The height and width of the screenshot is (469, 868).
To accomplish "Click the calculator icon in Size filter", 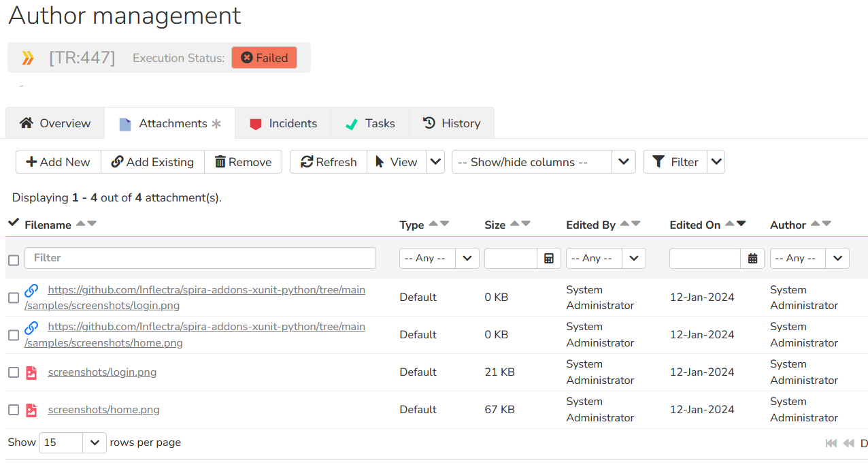I will 549,259.
